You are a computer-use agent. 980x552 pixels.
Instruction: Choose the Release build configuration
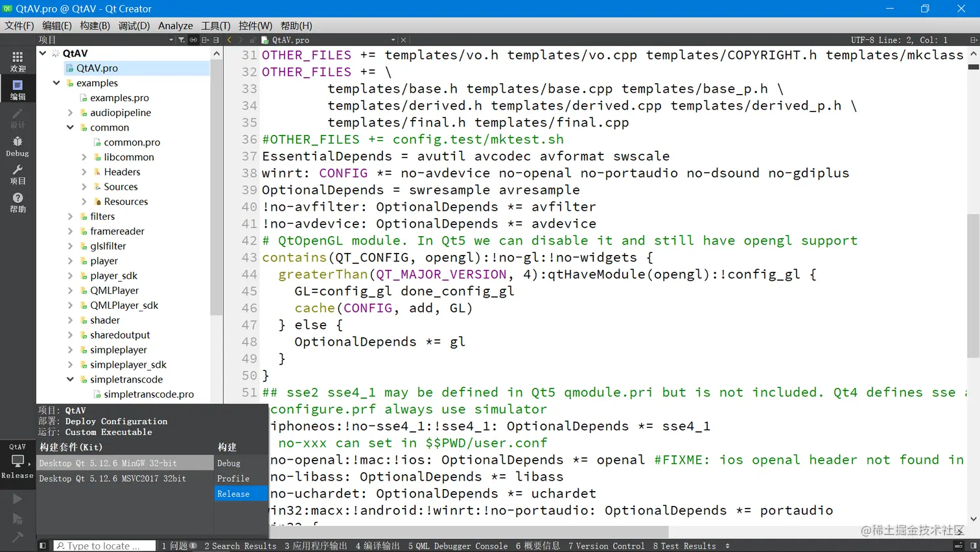(x=240, y=494)
